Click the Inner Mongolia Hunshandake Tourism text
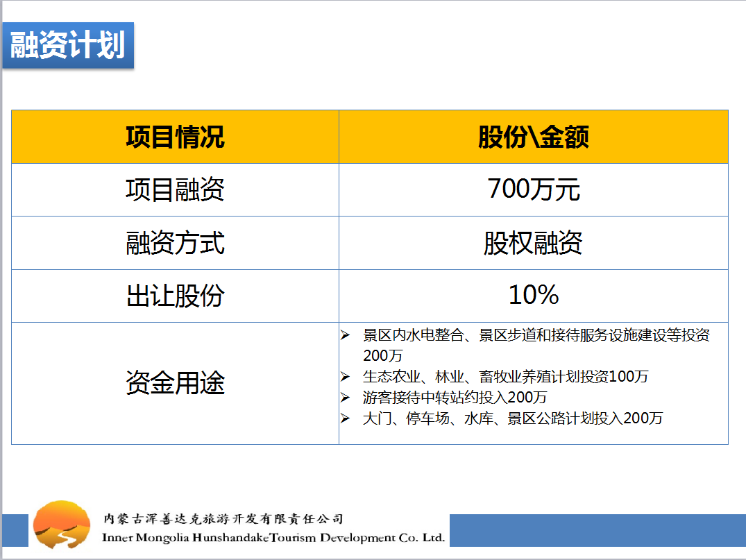746x560 pixels. tap(273, 538)
